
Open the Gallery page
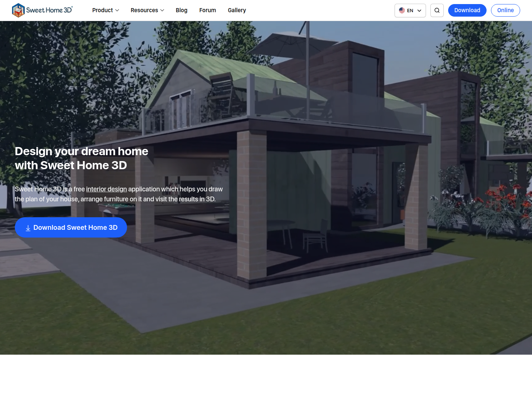pos(237,10)
